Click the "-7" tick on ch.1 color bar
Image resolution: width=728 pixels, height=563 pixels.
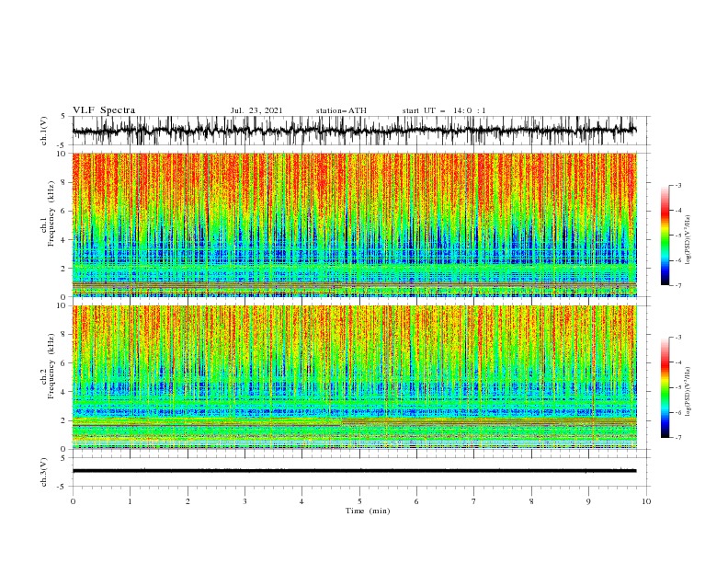tap(678, 286)
